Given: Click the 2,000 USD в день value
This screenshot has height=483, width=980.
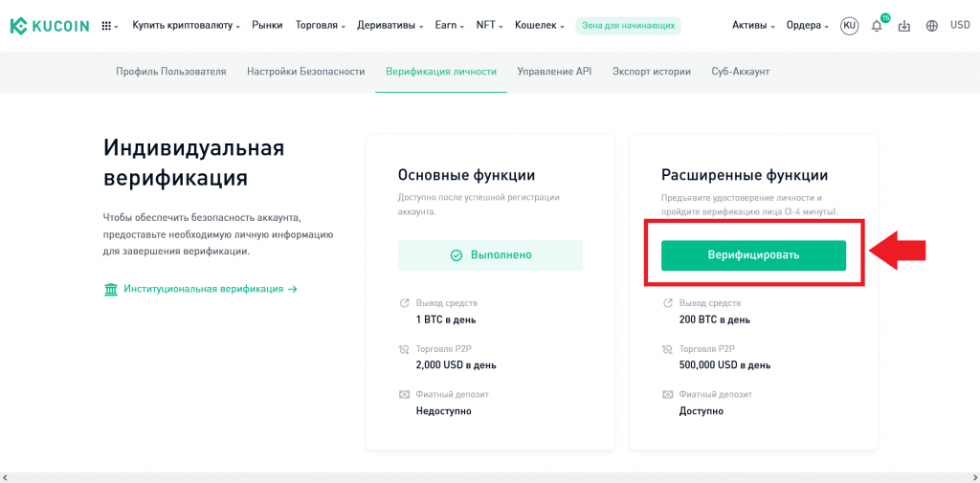Looking at the screenshot, I should point(457,365).
